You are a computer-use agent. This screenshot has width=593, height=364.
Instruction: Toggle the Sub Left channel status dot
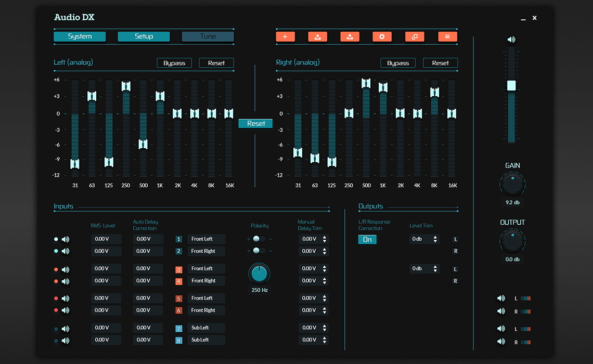pos(56,329)
